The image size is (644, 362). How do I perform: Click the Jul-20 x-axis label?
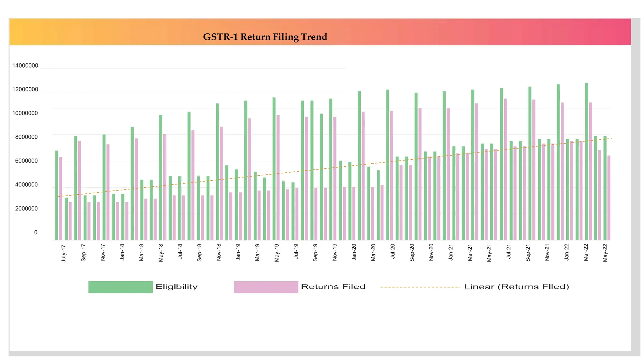click(392, 251)
